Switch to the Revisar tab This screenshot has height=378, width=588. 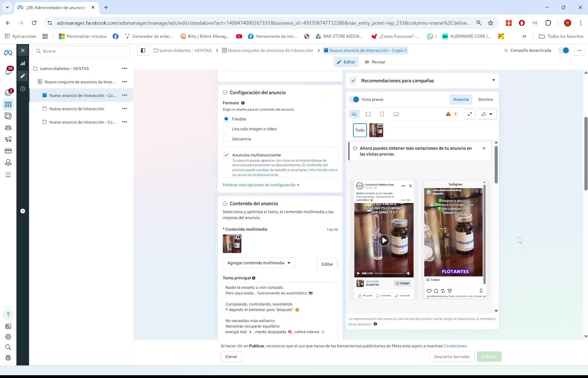[x=375, y=62]
